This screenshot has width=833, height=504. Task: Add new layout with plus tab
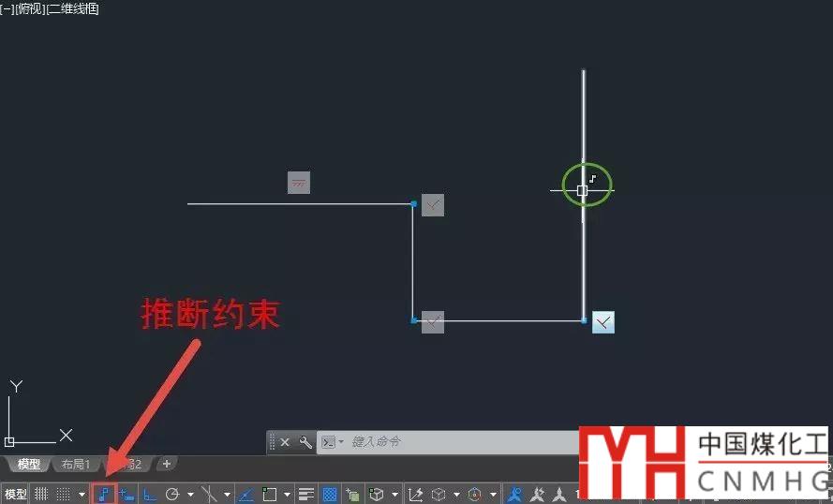pos(166,464)
